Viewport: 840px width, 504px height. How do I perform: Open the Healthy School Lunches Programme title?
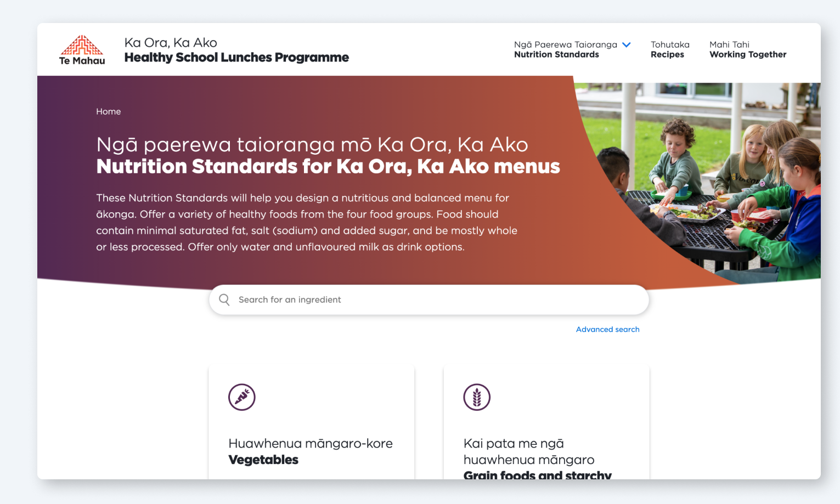236,58
